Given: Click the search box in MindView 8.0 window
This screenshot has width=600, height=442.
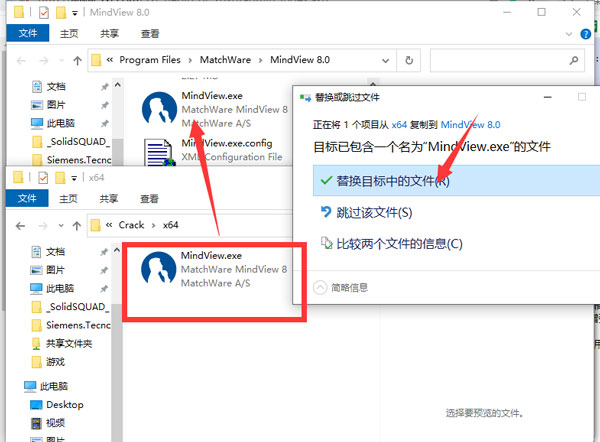Looking at the screenshot, I should pyautogui.click(x=507, y=60).
